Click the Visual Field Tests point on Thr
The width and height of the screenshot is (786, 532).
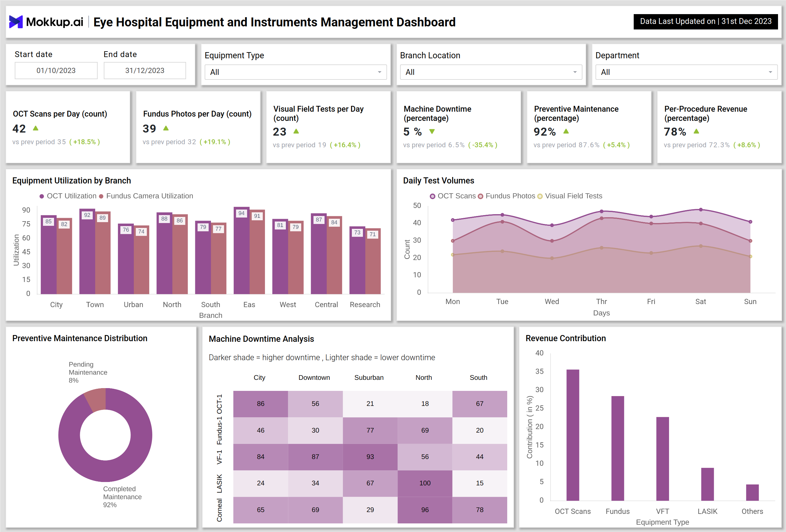click(601, 248)
